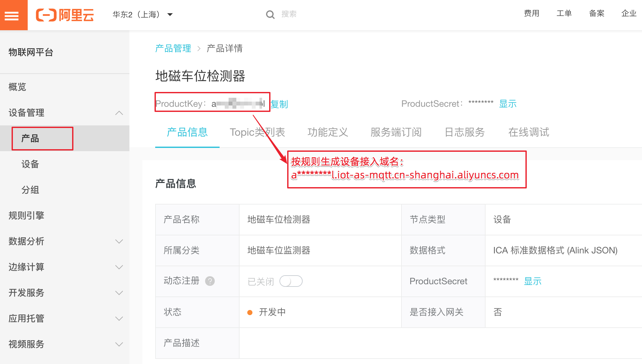Expand the 视频服务 sidebar section

click(x=119, y=344)
